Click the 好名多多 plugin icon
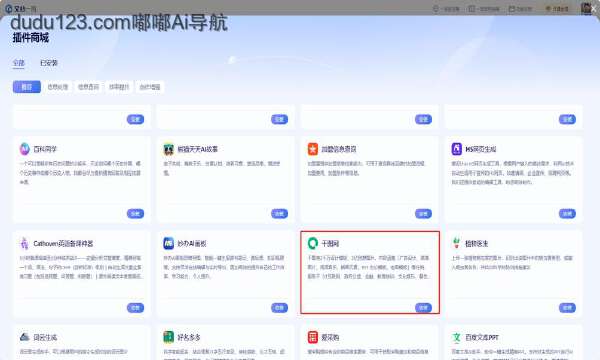600x360 pixels. [169, 337]
